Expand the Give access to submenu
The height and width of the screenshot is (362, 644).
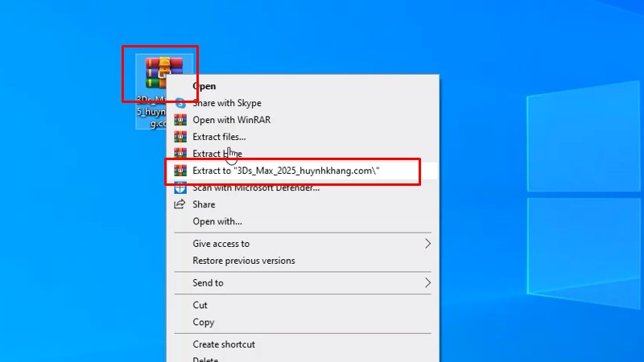427,244
